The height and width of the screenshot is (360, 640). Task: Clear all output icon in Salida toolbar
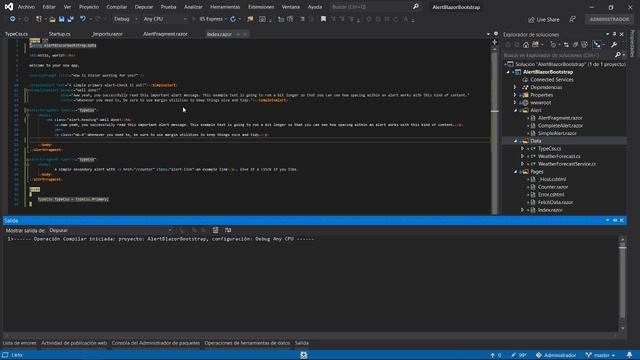[x=216, y=231]
